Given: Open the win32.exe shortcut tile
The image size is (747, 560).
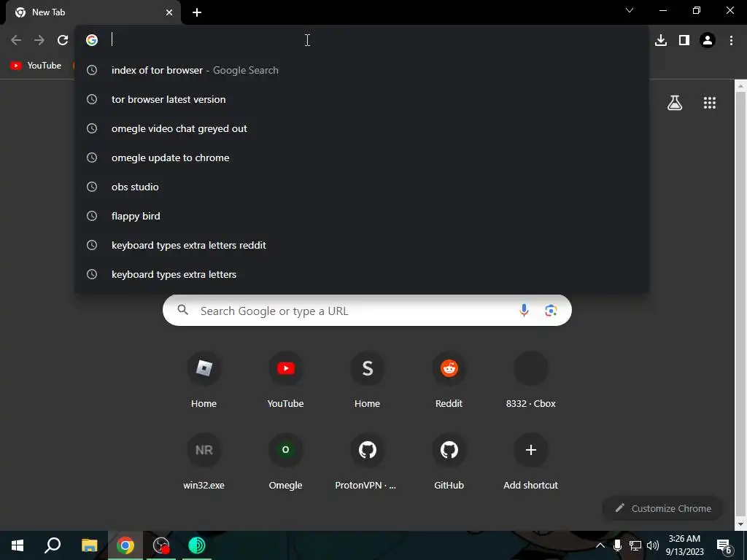Looking at the screenshot, I should coord(204,462).
